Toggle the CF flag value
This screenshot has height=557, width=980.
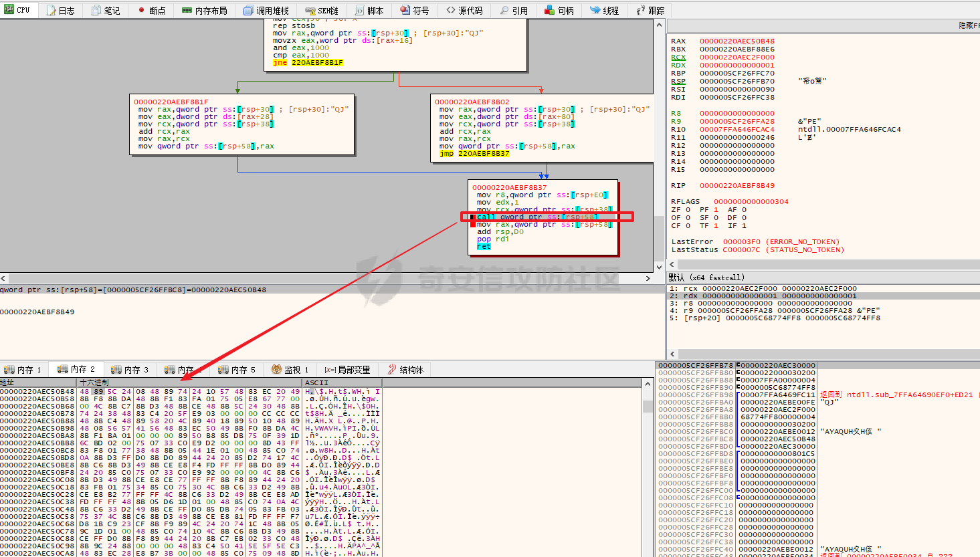688,226
